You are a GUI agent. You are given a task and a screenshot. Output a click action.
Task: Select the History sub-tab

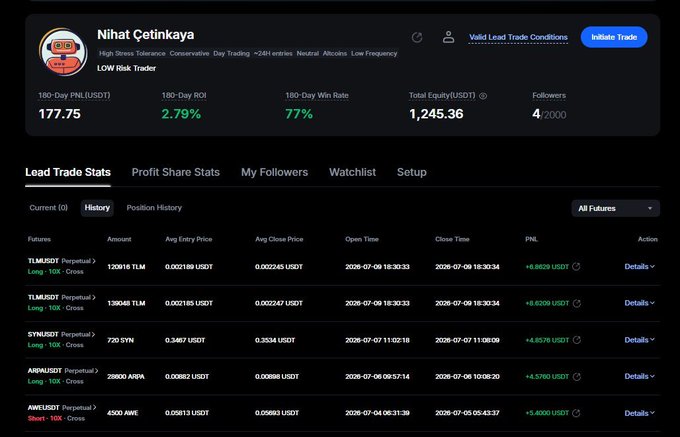point(97,208)
